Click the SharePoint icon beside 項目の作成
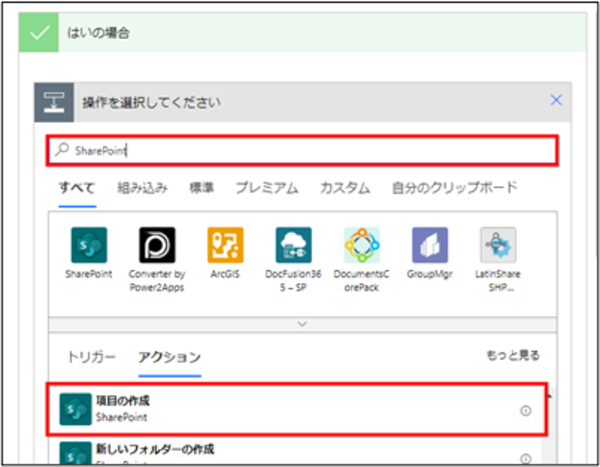 (75, 409)
